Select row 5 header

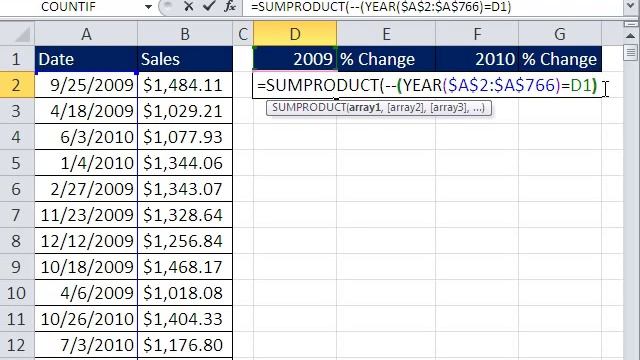[17, 163]
